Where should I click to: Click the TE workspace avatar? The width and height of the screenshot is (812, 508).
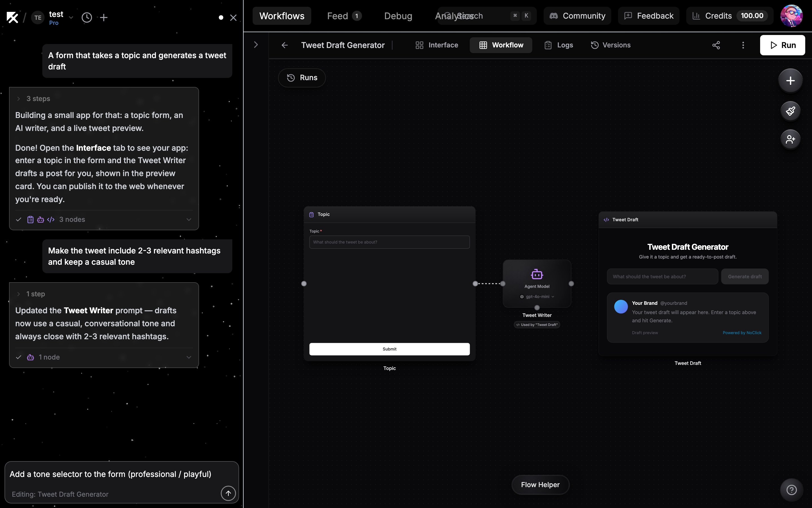(38, 17)
